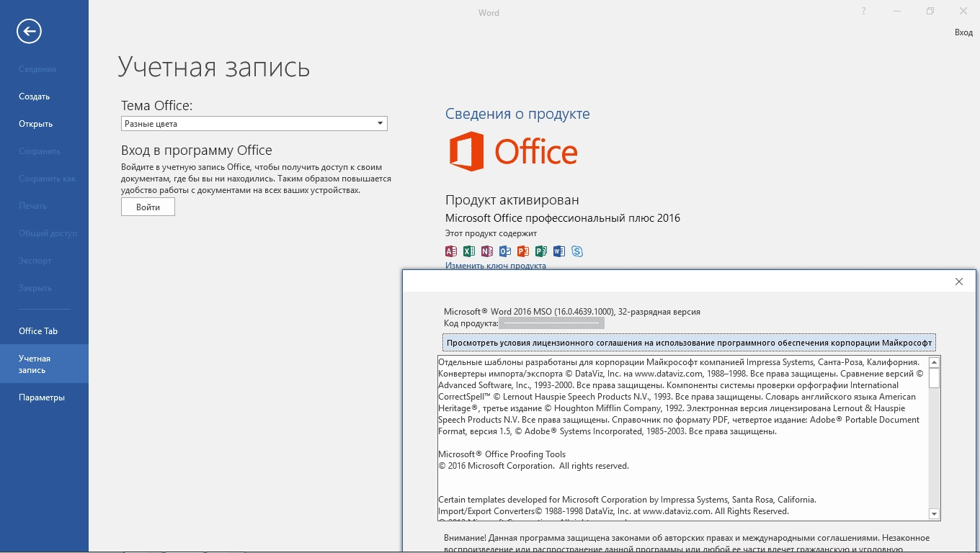980x553 pixels.
Task: Click the OneNote product icon
Action: [487, 251]
